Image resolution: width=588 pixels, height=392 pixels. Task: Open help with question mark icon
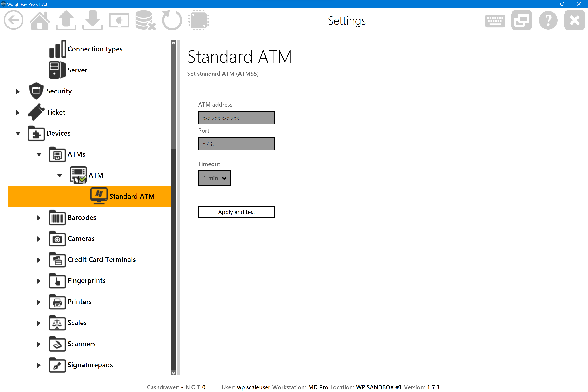click(548, 20)
